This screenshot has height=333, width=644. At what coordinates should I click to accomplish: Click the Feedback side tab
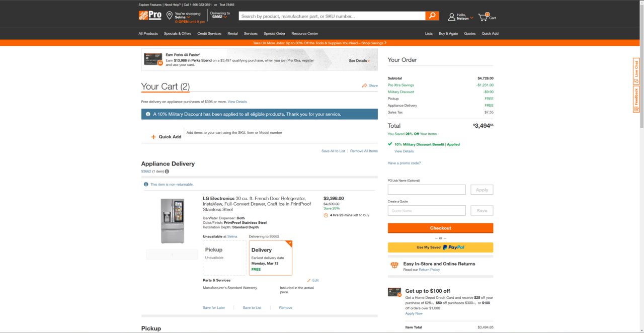point(636,99)
